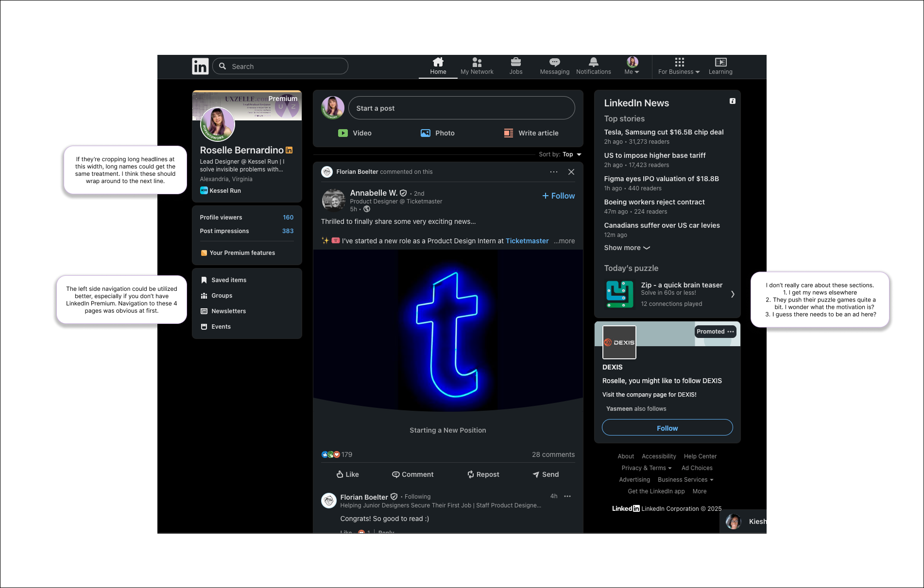Open Events from the sidebar
This screenshot has height=588, width=924.
point(216,327)
